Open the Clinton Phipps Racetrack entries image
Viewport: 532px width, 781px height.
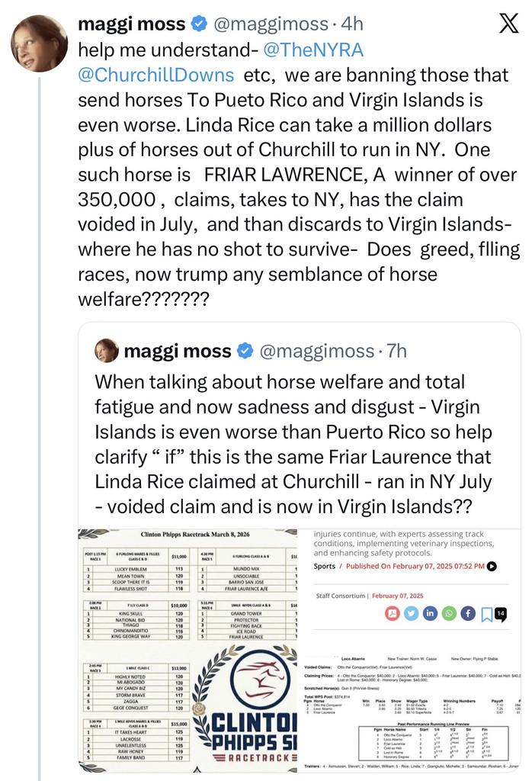pyautogui.click(x=187, y=651)
